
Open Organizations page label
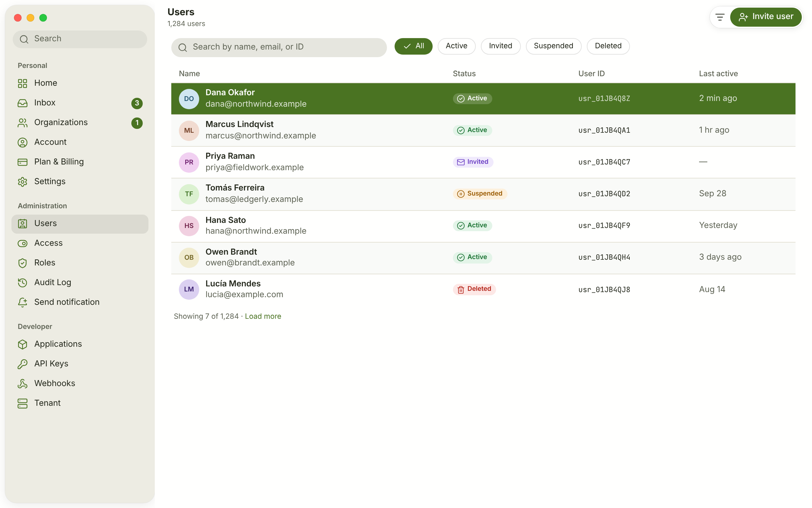(x=61, y=122)
